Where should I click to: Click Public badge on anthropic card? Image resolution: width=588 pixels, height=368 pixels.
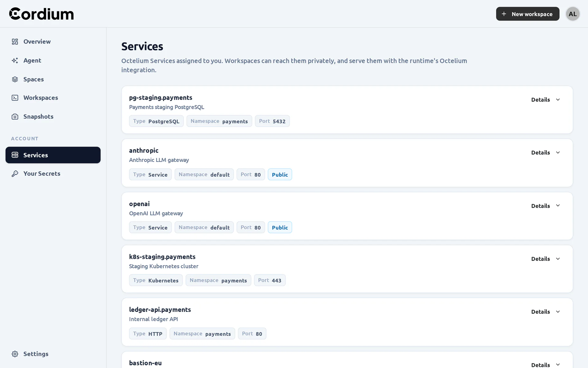pos(280,174)
